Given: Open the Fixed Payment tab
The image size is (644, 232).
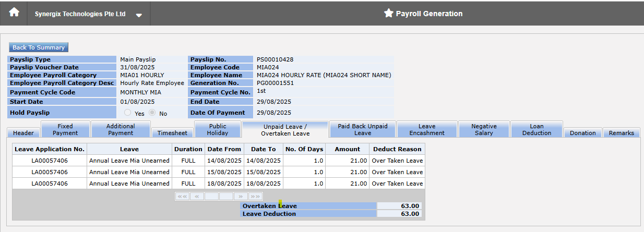Looking at the screenshot, I should (x=65, y=129).
